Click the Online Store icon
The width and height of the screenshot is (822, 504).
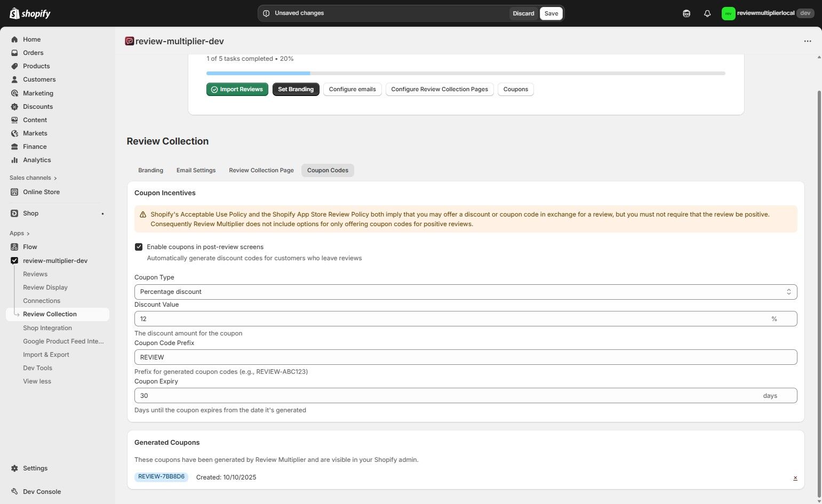click(x=14, y=192)
